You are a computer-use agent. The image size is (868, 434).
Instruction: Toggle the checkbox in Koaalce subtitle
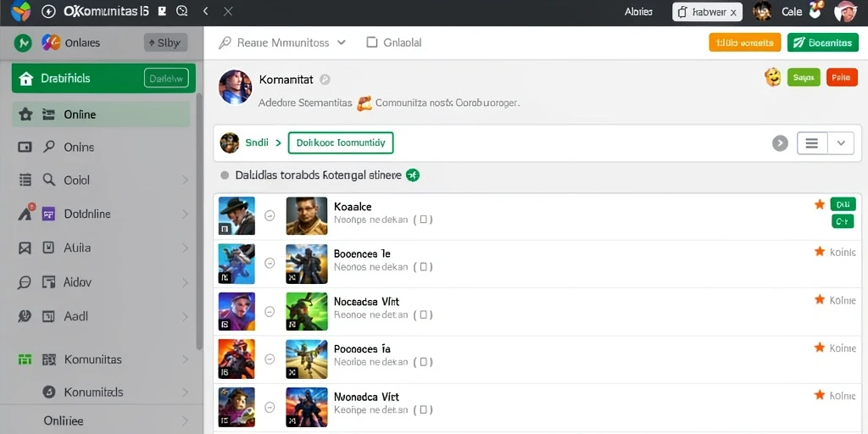click(423, 220)
